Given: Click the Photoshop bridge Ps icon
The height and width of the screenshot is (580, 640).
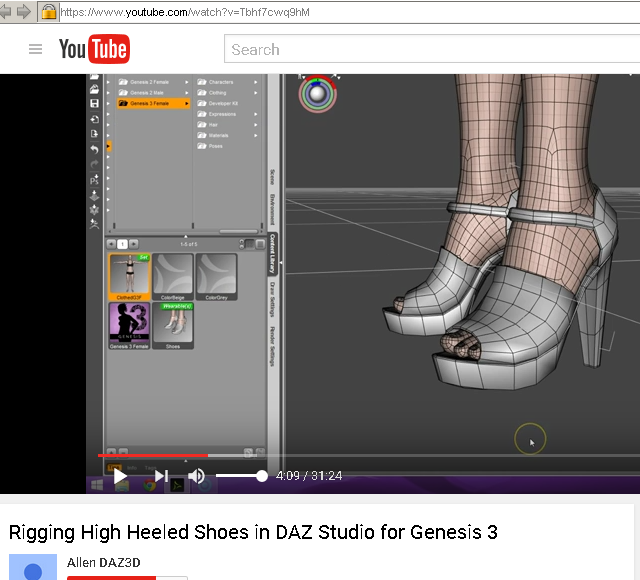Looking at the screenshot, I should [94, 180].
